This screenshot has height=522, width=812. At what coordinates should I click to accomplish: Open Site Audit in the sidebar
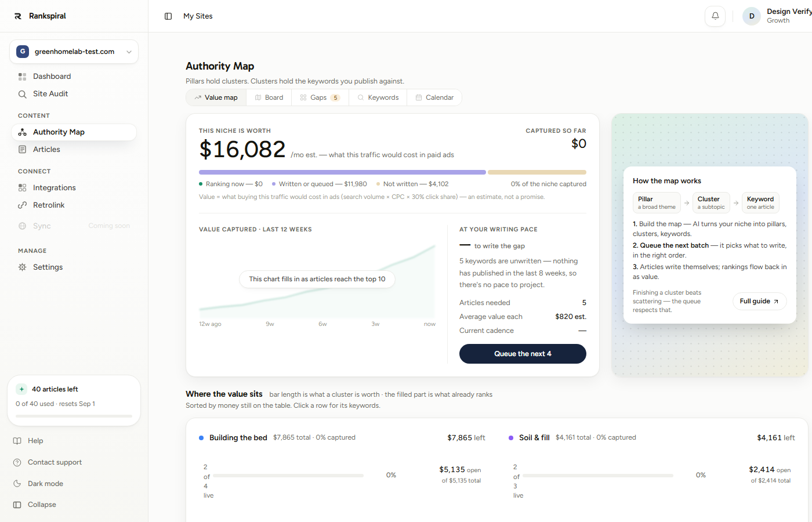pos(74,94)
